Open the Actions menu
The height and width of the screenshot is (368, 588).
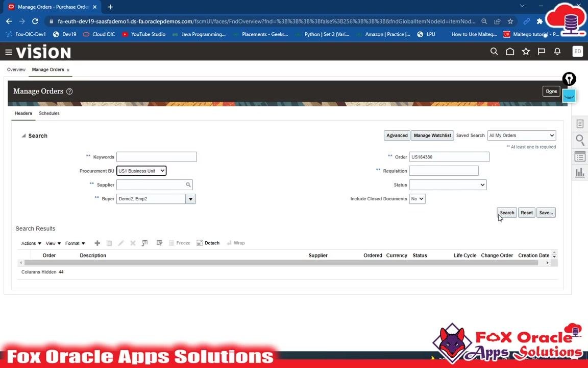[x=31, y=243]
